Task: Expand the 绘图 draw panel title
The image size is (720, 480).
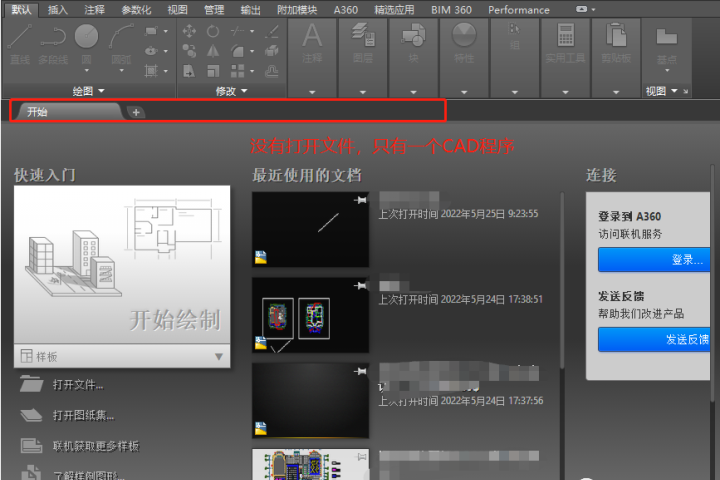Action: 89,91
